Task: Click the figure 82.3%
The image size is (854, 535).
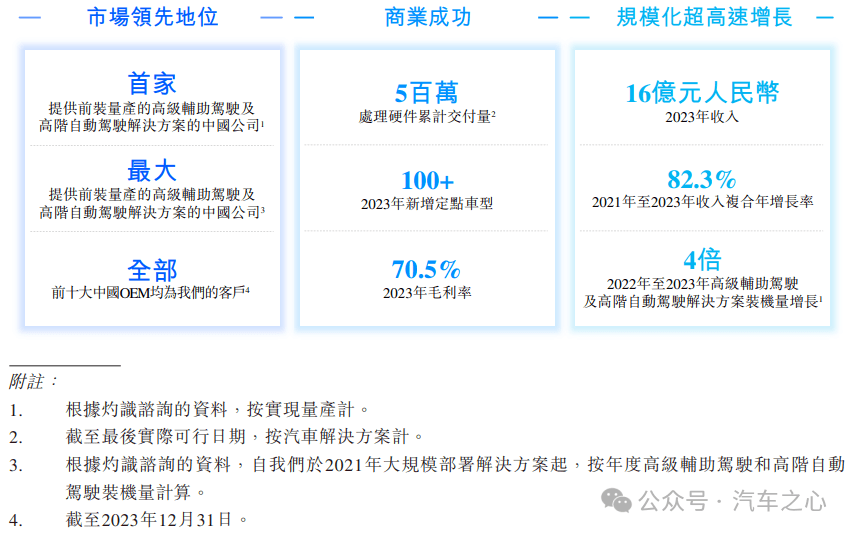Action: click(702, 179)
